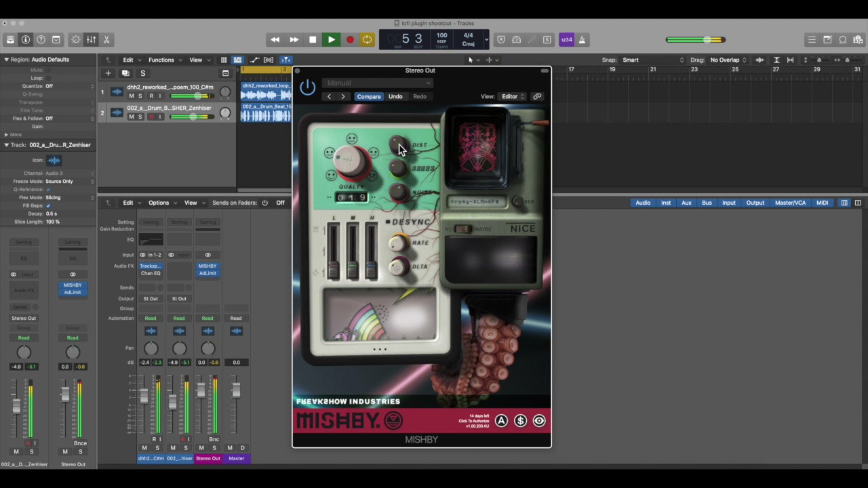Open the Snap Smart dropdown

pos(654,60)
